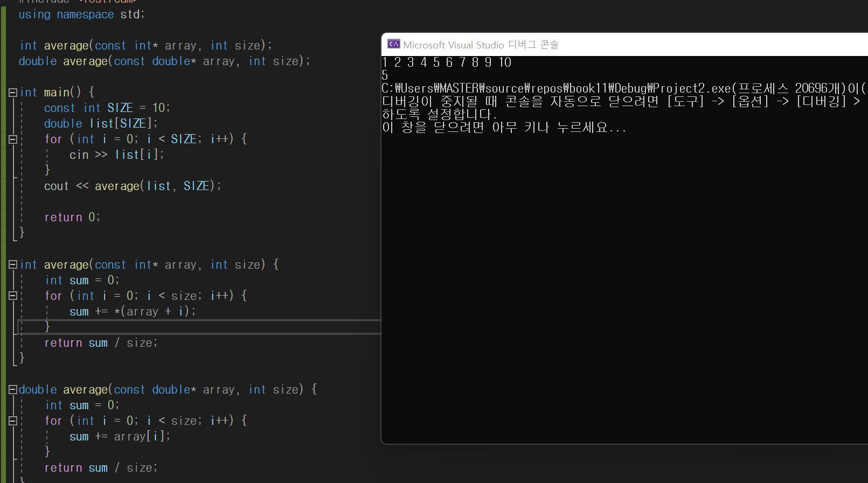
Task: Collapse the for loop containing sum += array[i]
Action: coord(13,421)
